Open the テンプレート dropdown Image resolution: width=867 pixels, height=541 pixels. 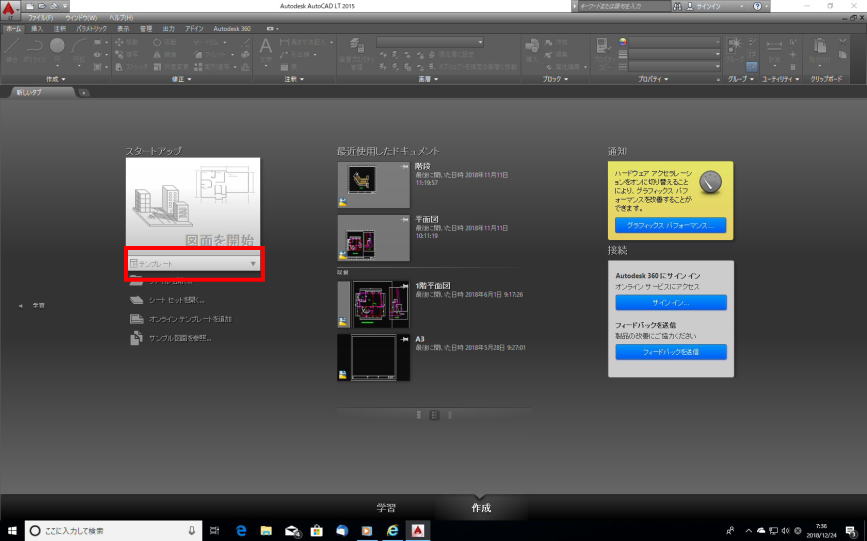pyautogui.click(x=193, y=264)
